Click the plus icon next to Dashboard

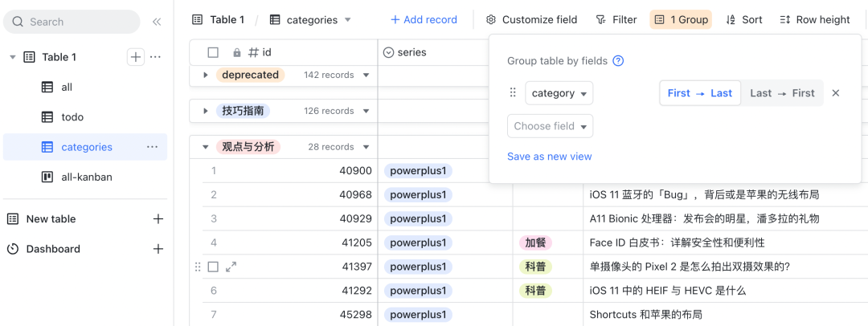158,249
